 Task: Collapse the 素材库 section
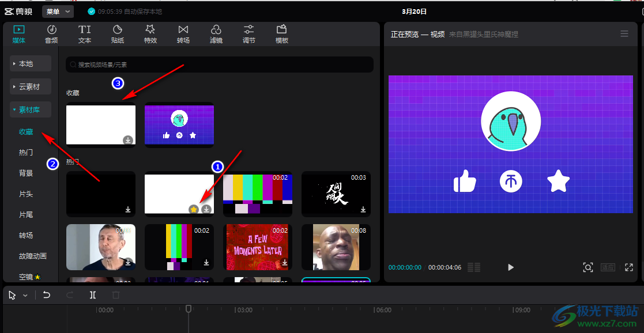(x=31, y=109)
